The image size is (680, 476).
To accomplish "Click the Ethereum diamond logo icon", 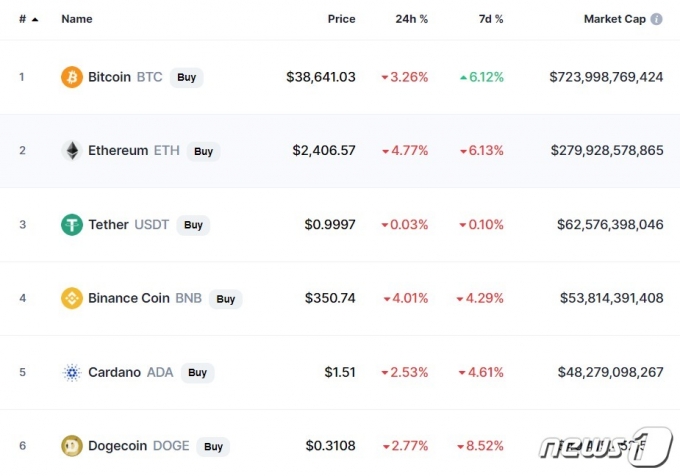I will [x=72, y=151].
